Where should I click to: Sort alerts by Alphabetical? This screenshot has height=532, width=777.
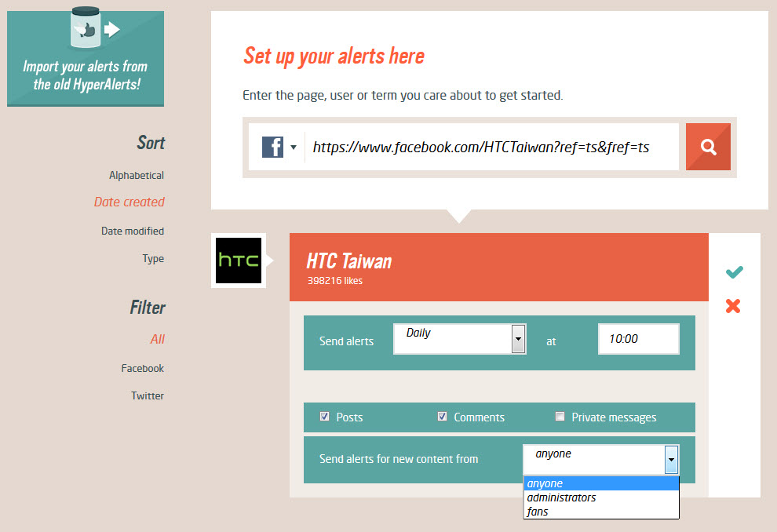137,175
